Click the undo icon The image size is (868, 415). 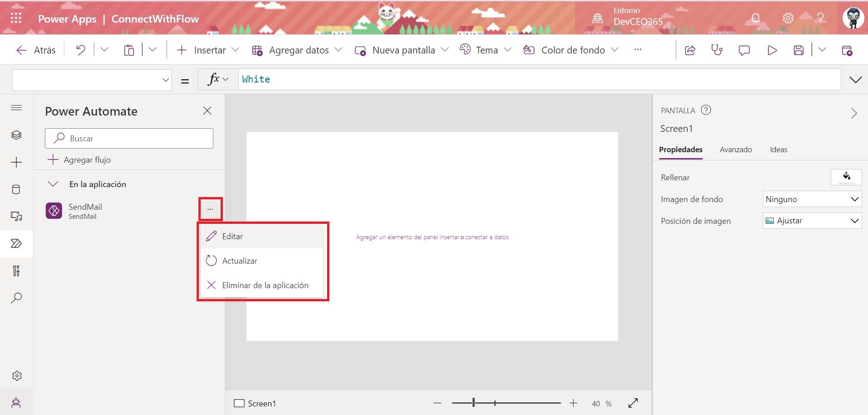pyautogui.click(x=81, y=50)
